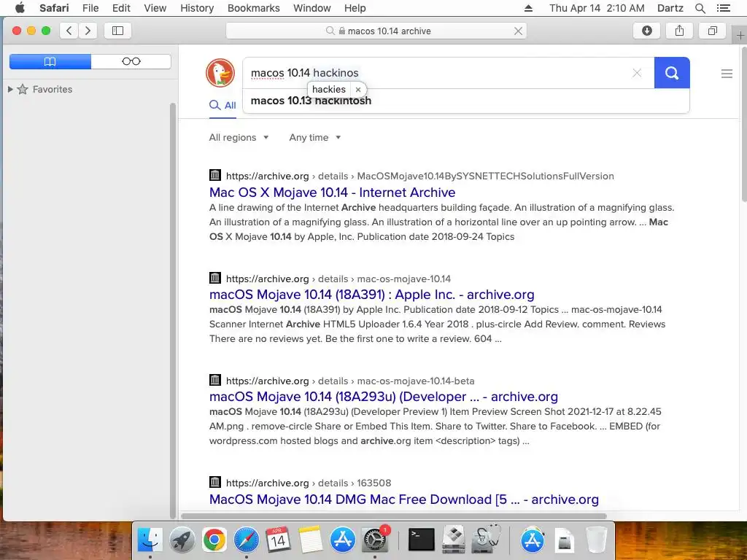Image resolution: width=747 pixels, height=560 pixels.
Task: Open the All regions dropdown
Action: (x=239, y=138)
